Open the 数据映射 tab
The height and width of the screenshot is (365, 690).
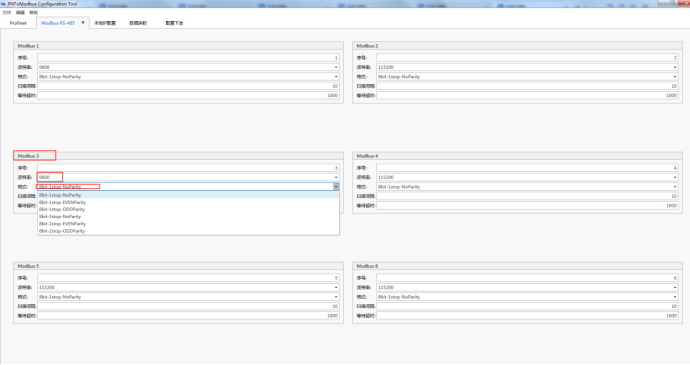[x=138, y=23]
